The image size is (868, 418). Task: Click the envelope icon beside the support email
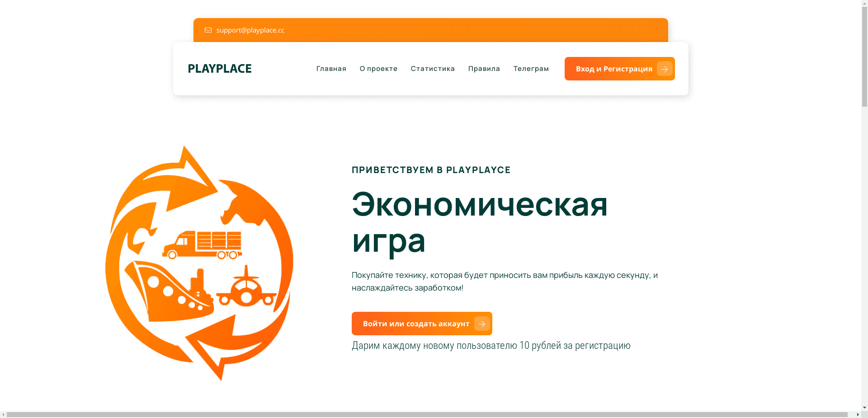(x=208, y=30)
